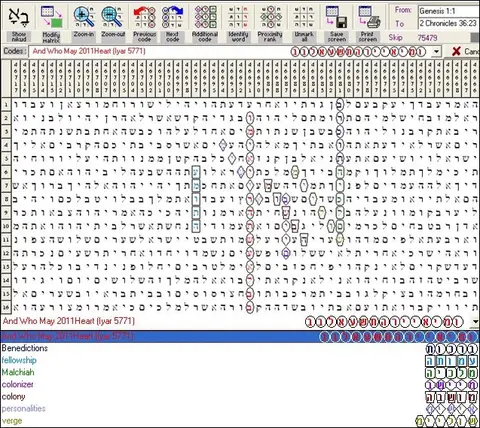Select the Identify word tool
The height and width of the screenshot is (428, 480).
click(238, 17)
